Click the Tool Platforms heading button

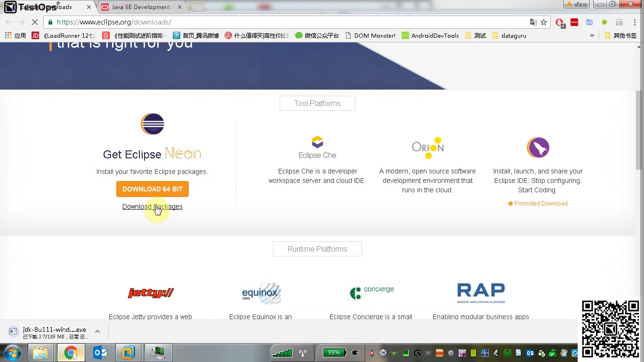click(x=317, y=103)
